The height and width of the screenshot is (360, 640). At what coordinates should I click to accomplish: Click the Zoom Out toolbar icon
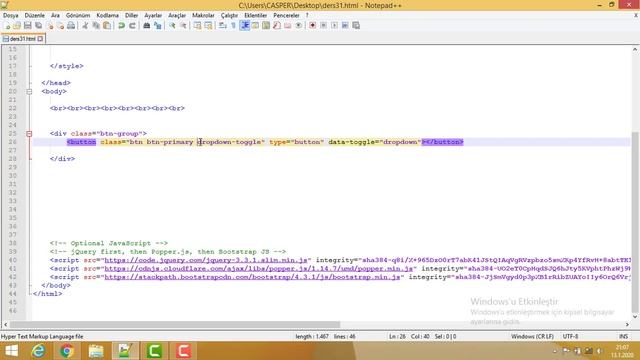point(183,26)
